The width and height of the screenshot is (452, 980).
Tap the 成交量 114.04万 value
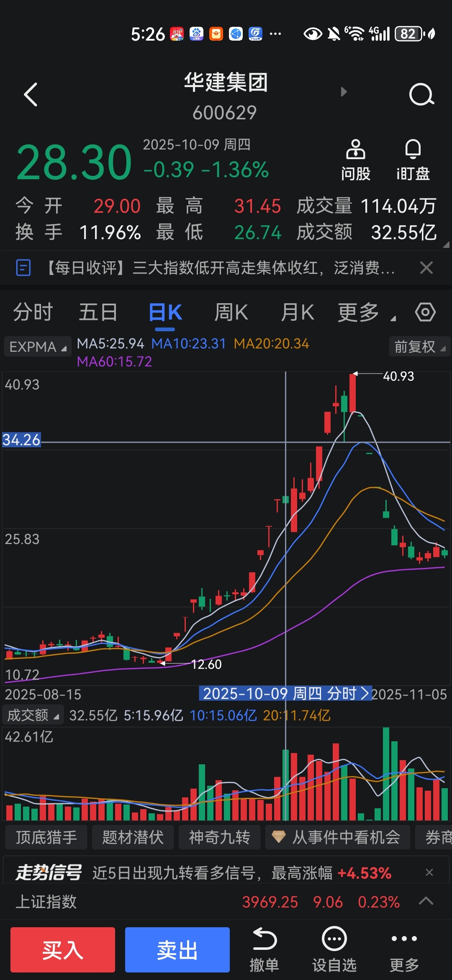[398, 206]
